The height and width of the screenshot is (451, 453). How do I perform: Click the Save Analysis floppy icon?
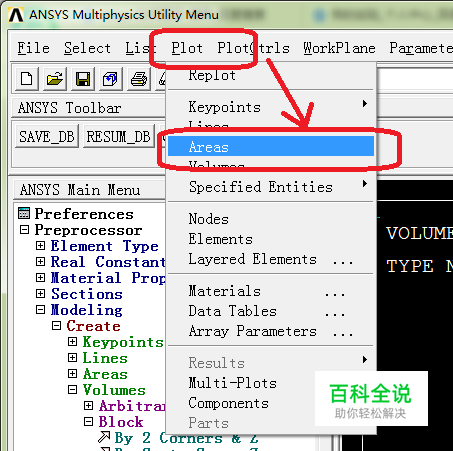click(83, 79)
